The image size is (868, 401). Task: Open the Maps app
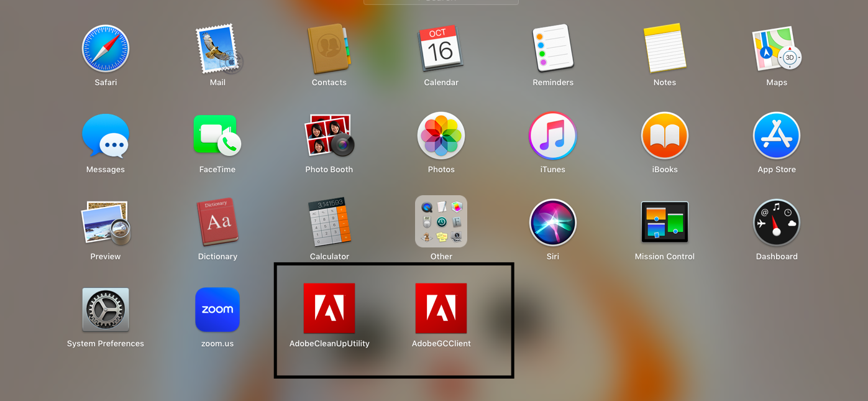pyautogui.click(x=777, y=48)
